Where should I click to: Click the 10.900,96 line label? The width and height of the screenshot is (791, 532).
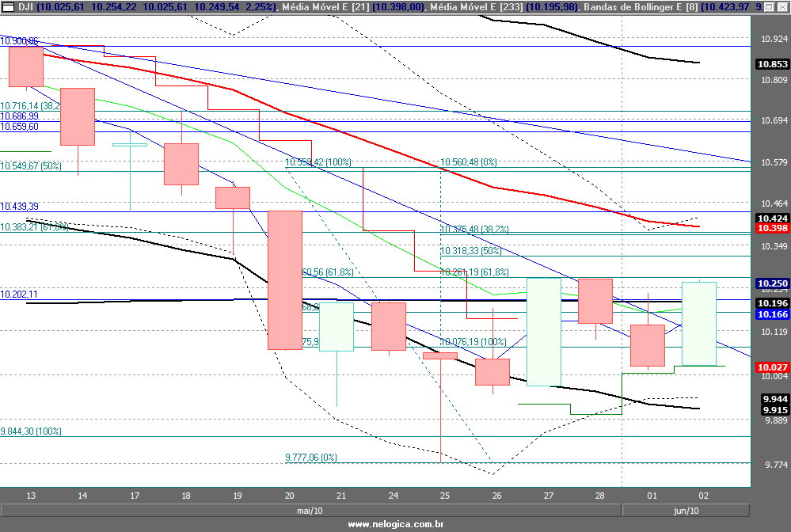(19, 41)
